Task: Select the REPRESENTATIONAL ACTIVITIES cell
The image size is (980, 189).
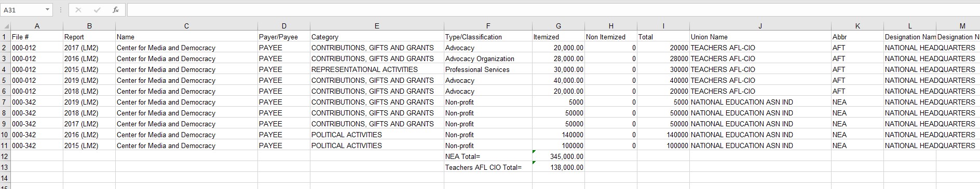Action: 377,69
